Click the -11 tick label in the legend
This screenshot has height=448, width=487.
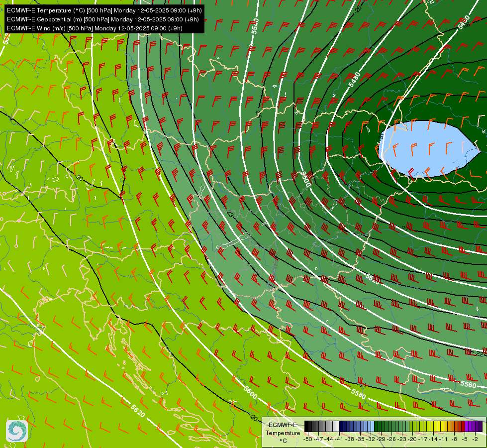click(444, 439)
